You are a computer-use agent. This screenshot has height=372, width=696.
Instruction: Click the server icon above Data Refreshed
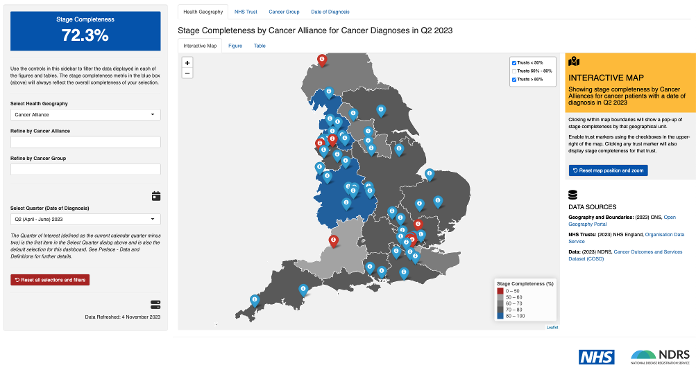(x=155, y=305)
